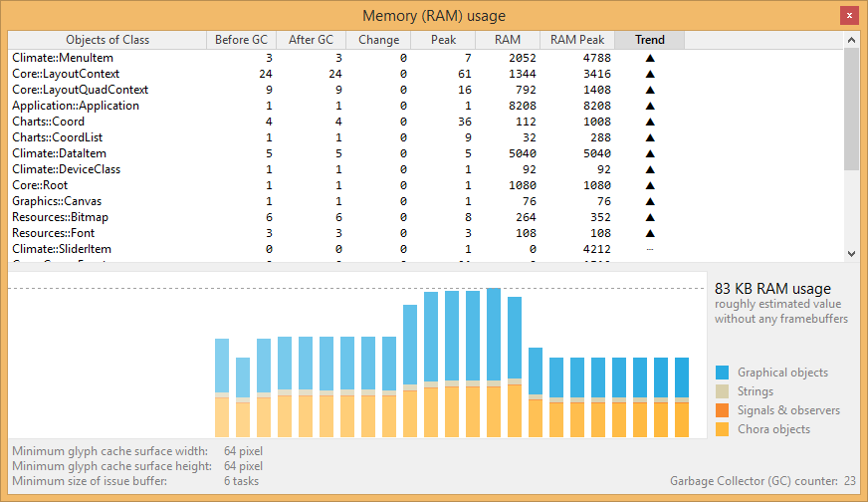The width and height of the screenshot is (868, 502).
Task: Select the Core::Root row
Action: [41, 185]
